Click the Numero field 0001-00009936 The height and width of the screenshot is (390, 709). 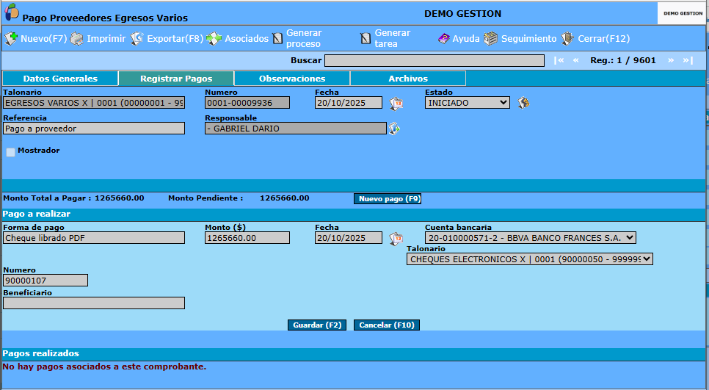pyautogui.click(x=247, y=103)
